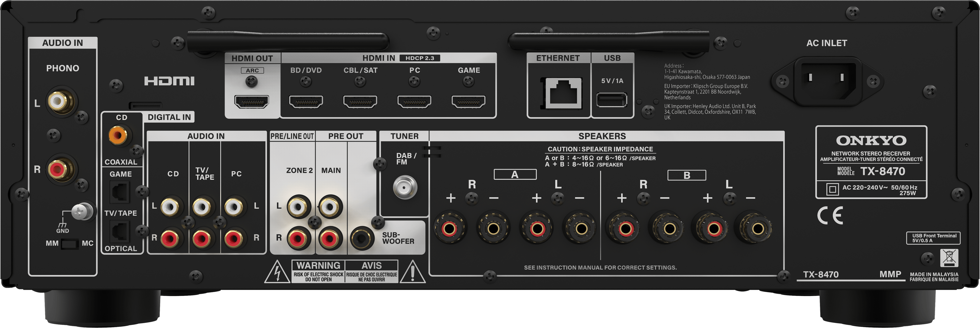Click the red PC R audio input jack
Screen dimensions: 980x328
[x=233, y=239]
